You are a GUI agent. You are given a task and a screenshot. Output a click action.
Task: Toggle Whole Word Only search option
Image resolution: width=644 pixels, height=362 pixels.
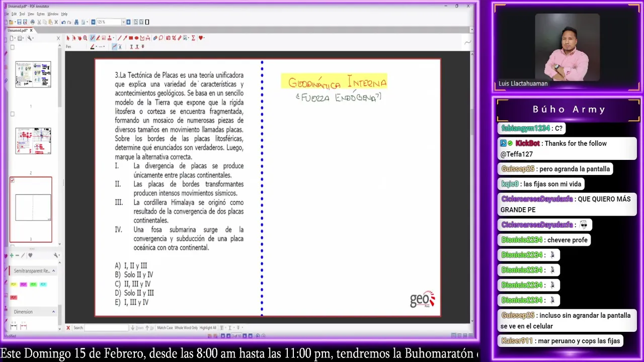click(x=186, y=328)
